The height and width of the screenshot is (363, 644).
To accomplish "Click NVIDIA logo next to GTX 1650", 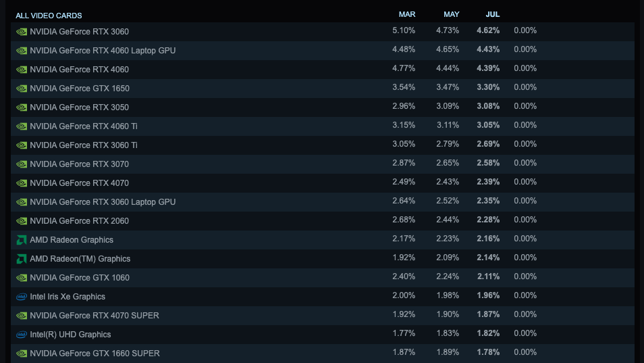I will (22, 89).
